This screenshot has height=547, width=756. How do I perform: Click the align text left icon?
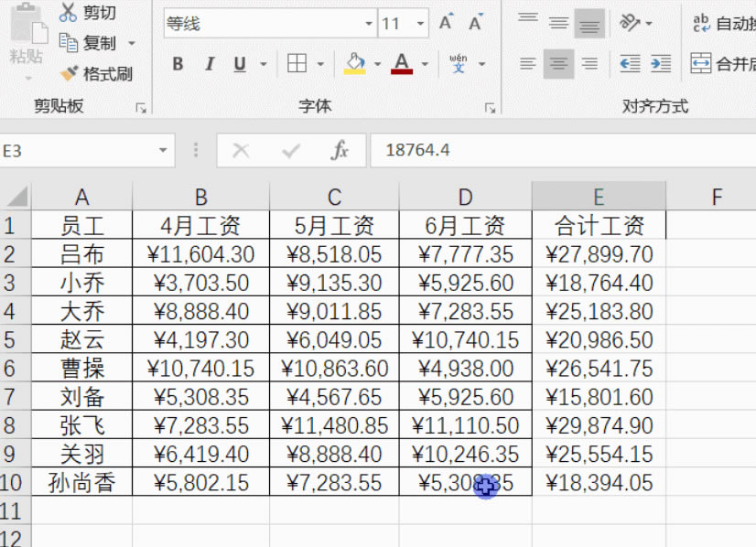point(528,64)
